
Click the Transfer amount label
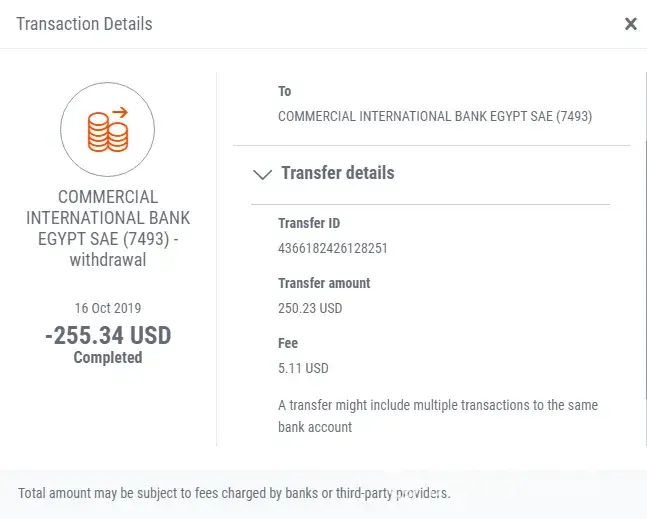(x=324, y=283)
